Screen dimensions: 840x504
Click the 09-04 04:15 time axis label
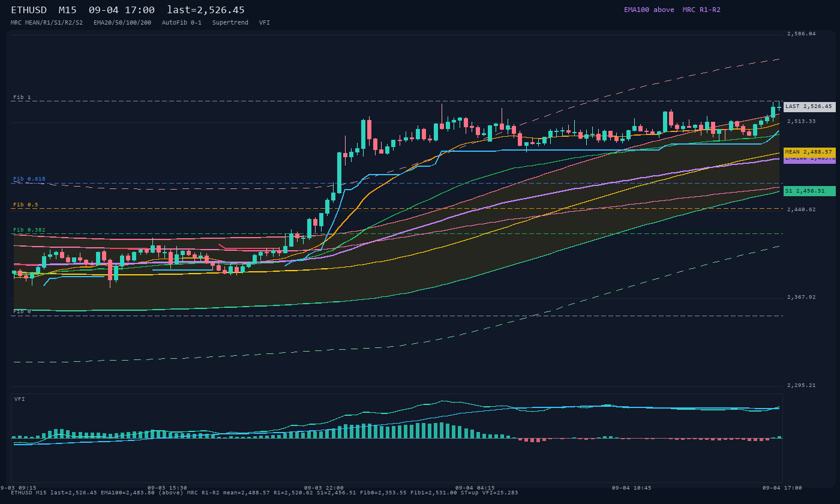click(x=475, y=488)
